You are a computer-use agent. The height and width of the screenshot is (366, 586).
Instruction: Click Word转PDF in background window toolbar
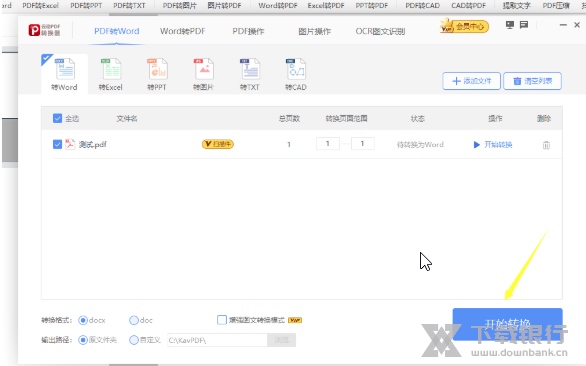(278, 6)
